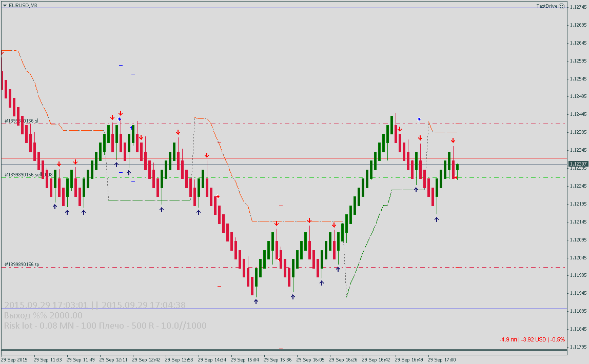The width and height of the screenshot is (589, 364).
Task: Click the 1.12195 price scale label
Action: pyautogui.click(x=579, y=204)
